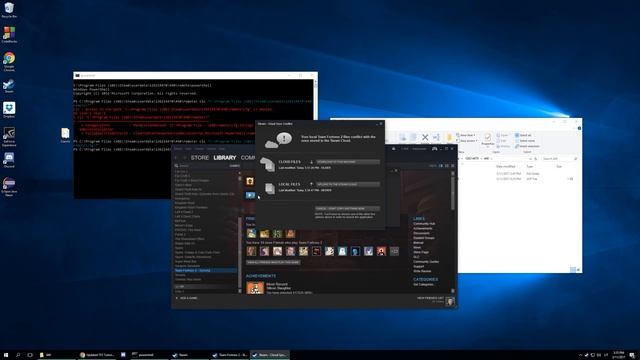Switch to the powershell taskbar button

click(x=149, y=355)
